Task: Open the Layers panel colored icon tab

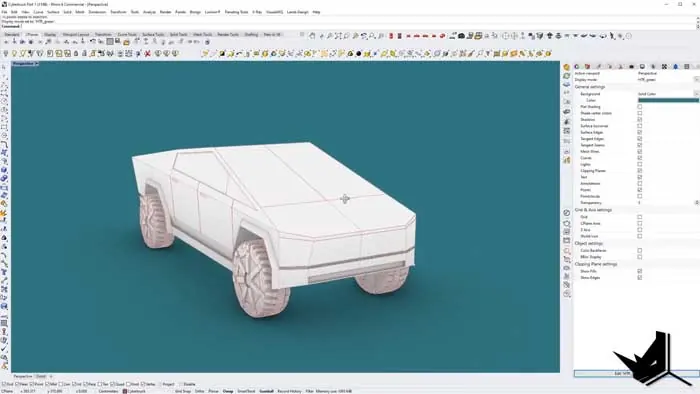Action: click(x=577, y=66)
